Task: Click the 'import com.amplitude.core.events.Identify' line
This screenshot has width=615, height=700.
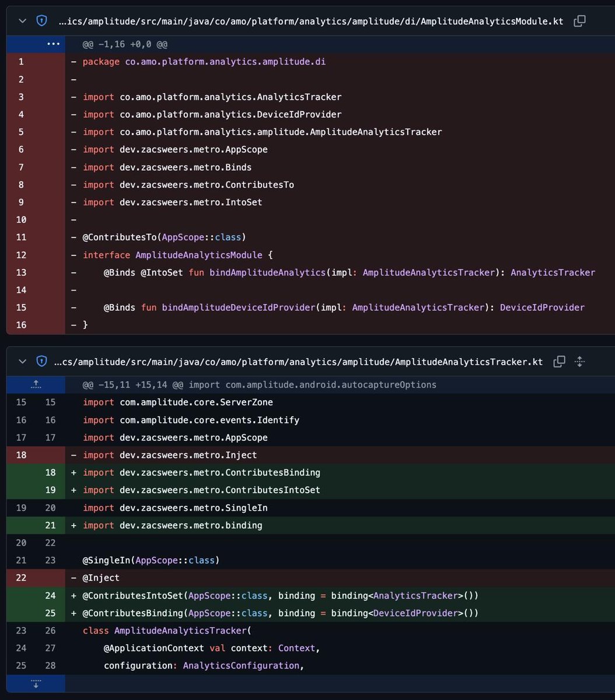Action: click(191, 420)
